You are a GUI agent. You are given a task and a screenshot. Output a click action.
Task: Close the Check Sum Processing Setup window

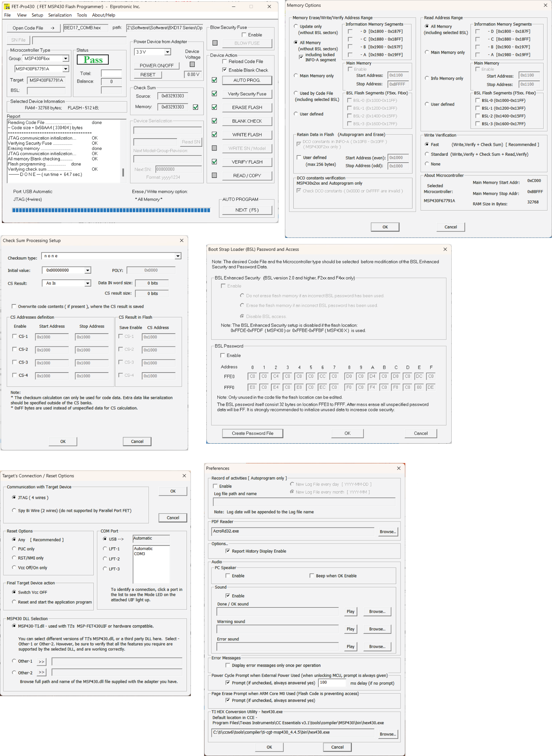(182, 240)
